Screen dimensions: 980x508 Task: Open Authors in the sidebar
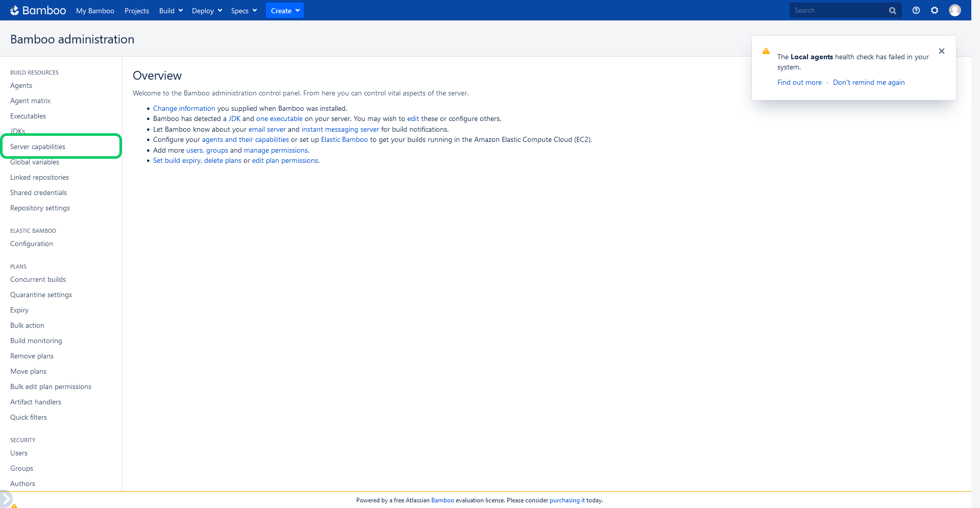coord(22,483)
